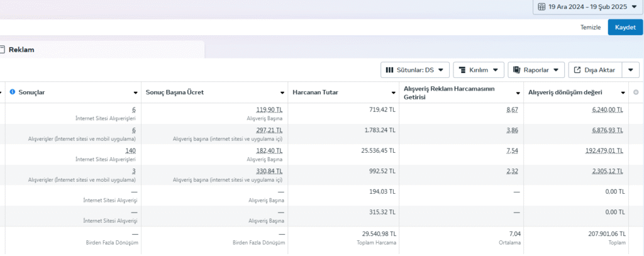Open the Kırılım breakdown menu
Image resolution: width=644 pixels, height=256 pixels.
(479, 70)
